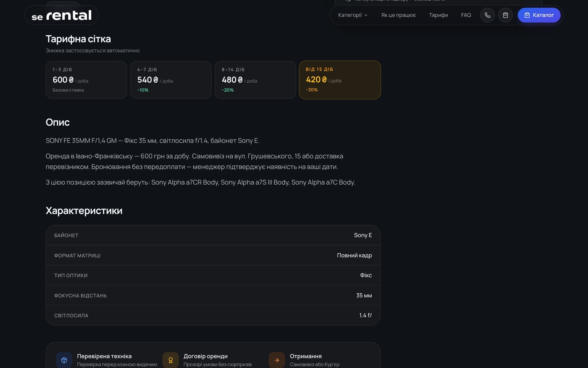Click the Тип оптики row label
This screenshot has width=588, height=368.
coord(71,275)
